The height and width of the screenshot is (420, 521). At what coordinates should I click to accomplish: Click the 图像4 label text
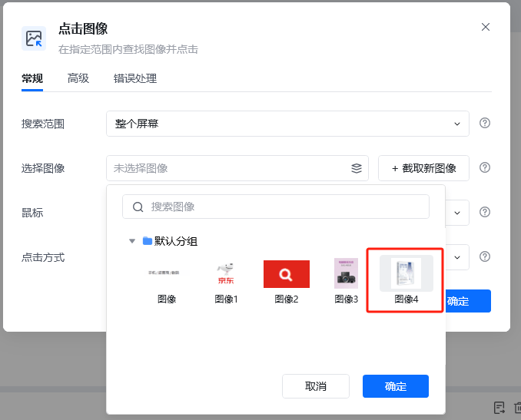[407, 299]
